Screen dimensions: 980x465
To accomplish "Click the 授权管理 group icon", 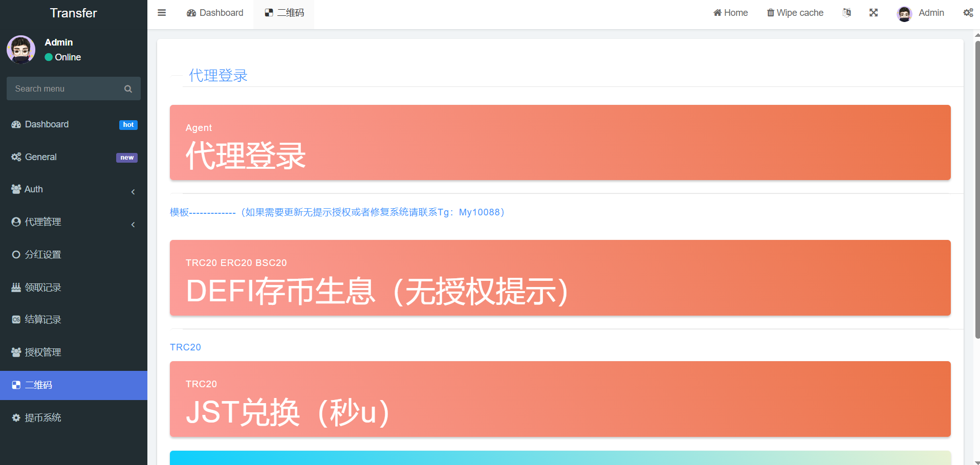I will pos(16,352).
